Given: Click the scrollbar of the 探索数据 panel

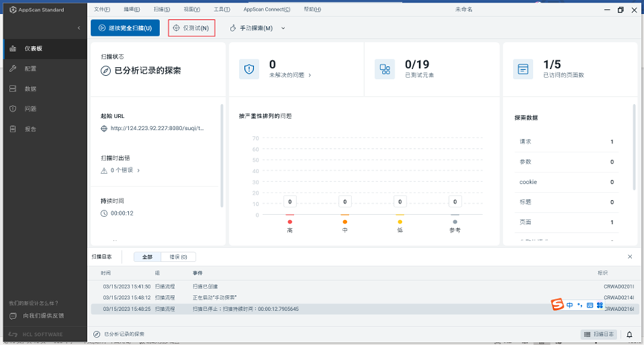Looking at the screenshot, I should 634,147.
